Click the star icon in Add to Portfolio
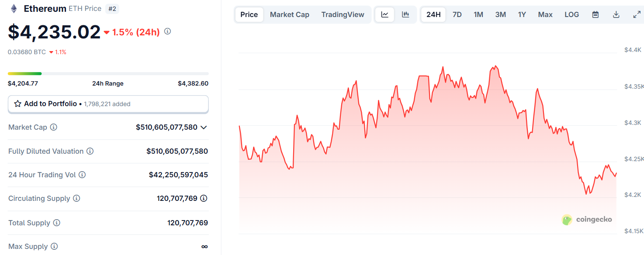Screen dimensions: 644x255 tap(18, 104)
